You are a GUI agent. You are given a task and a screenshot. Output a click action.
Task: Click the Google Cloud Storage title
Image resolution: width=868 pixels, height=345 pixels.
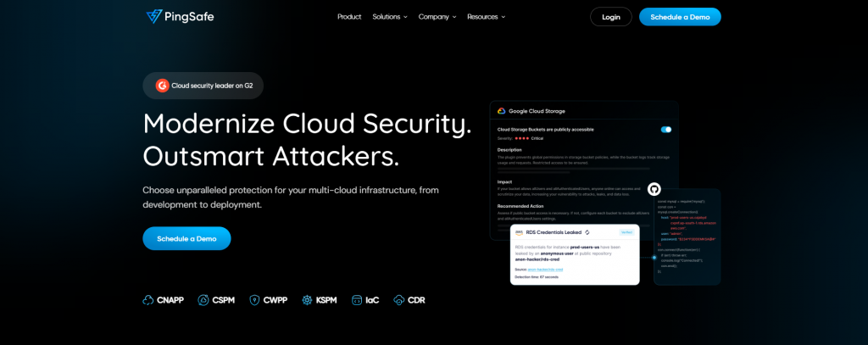tap(537, 111)
